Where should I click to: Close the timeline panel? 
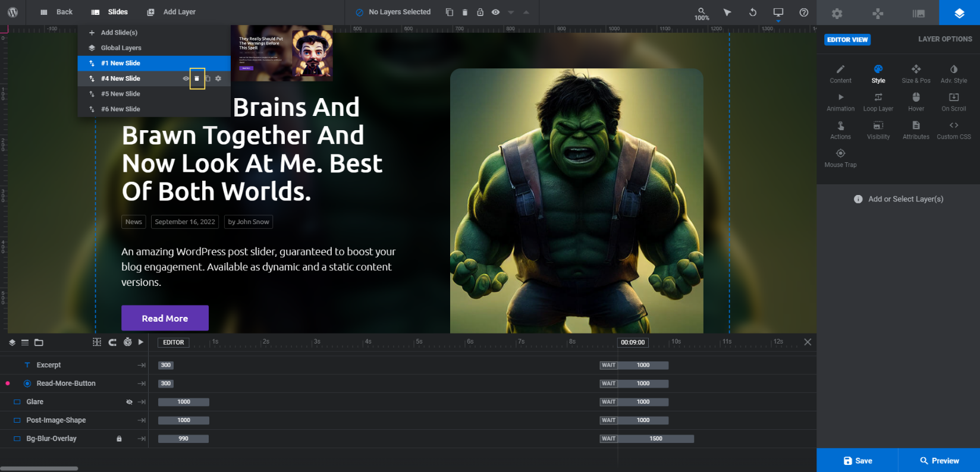808,342
